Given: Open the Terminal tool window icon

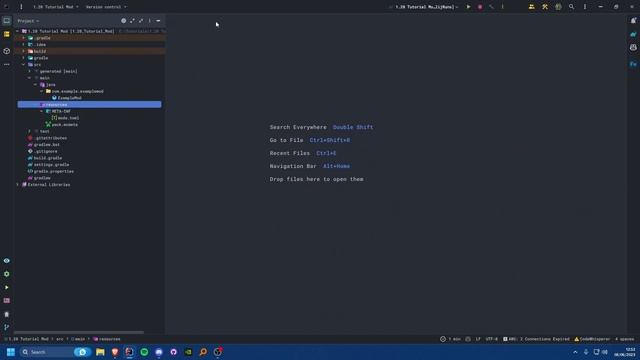Looking at the screenshot, I should click(7, 300).
